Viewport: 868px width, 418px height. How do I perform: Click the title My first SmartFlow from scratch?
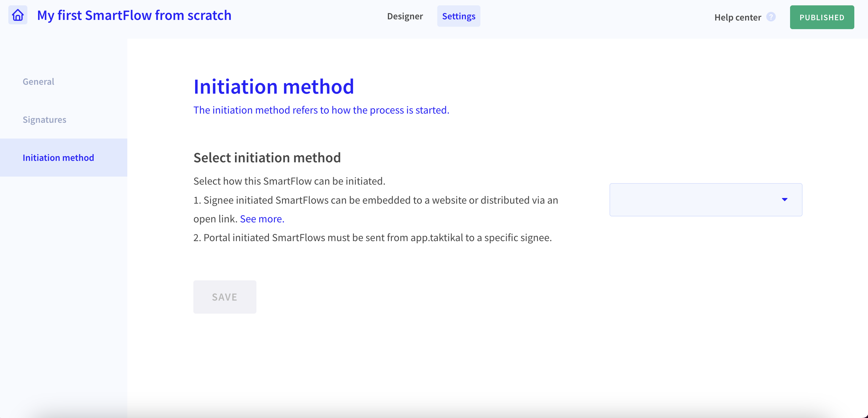[x=134, y=15]
